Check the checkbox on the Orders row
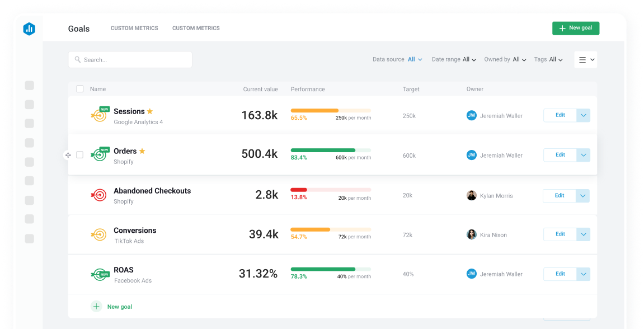Viewport: 644px width, 329px height. pyautogui.click(x=79, y=154)
